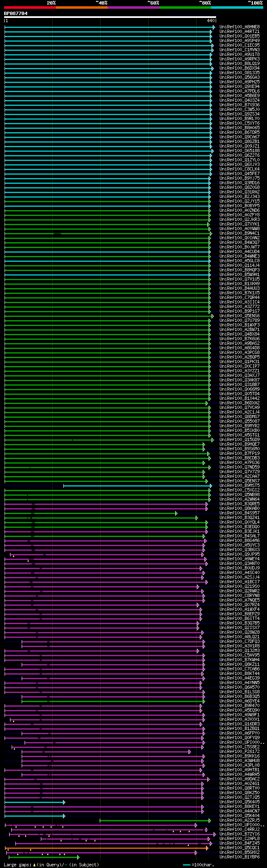267x868 pixels.
Task: Click the cyan alignment bar for B9MST5
Action: pyautogui.click(x=138, y=485)
